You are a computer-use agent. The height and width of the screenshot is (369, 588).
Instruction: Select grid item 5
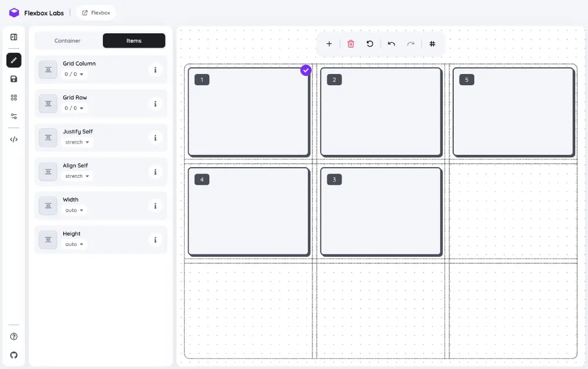tap(514, 112)
